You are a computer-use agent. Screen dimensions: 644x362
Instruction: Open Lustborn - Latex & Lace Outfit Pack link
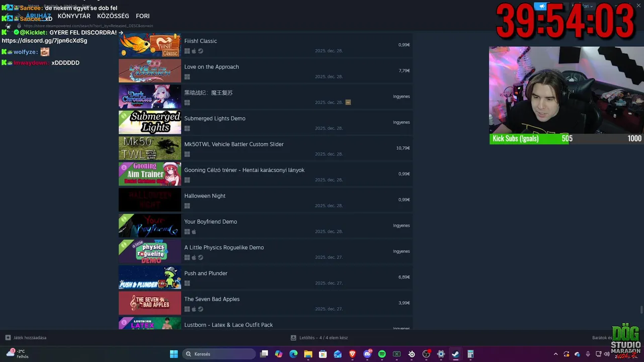pyautogui.click(x=228, y=325)
